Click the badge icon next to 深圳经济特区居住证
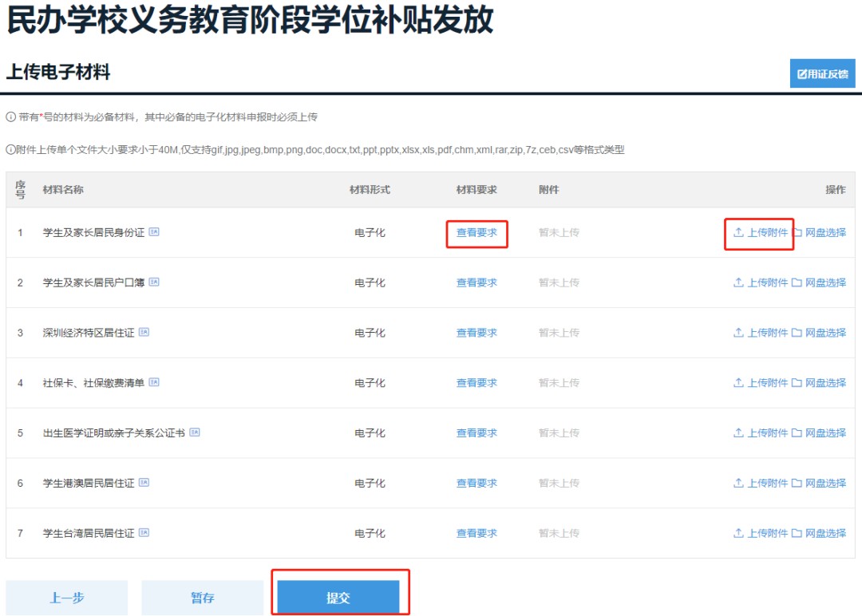 [x=144, y=332]
